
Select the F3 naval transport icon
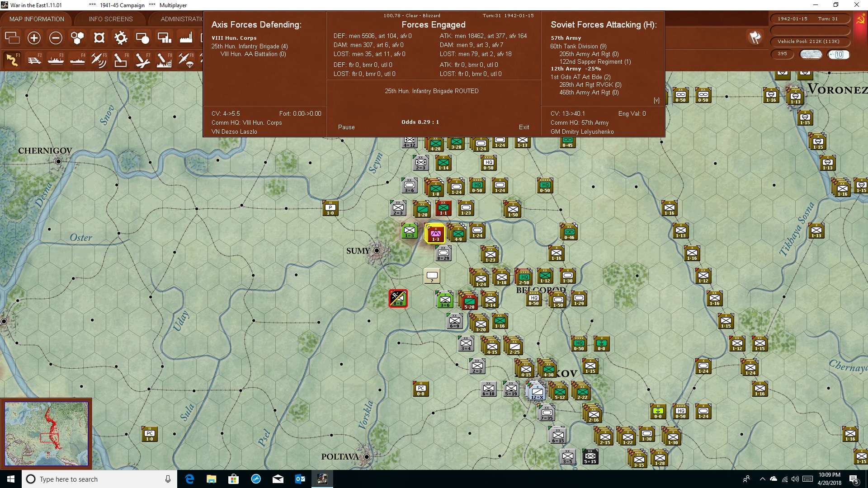[56, 60]
